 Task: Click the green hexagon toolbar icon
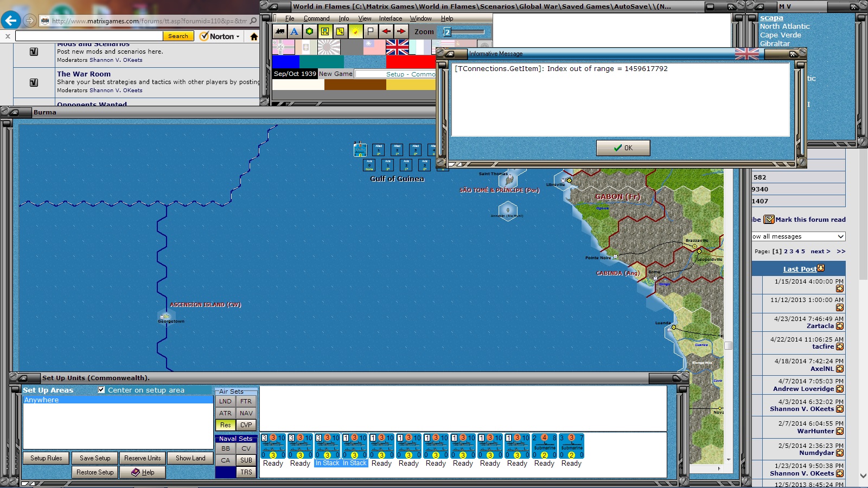click(309, 31)
